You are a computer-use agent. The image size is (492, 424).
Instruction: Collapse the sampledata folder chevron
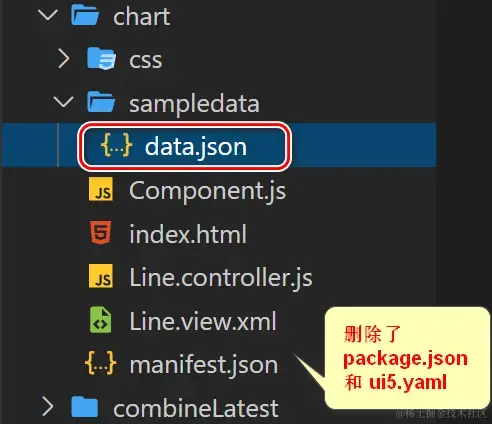(x=63, y=102)
